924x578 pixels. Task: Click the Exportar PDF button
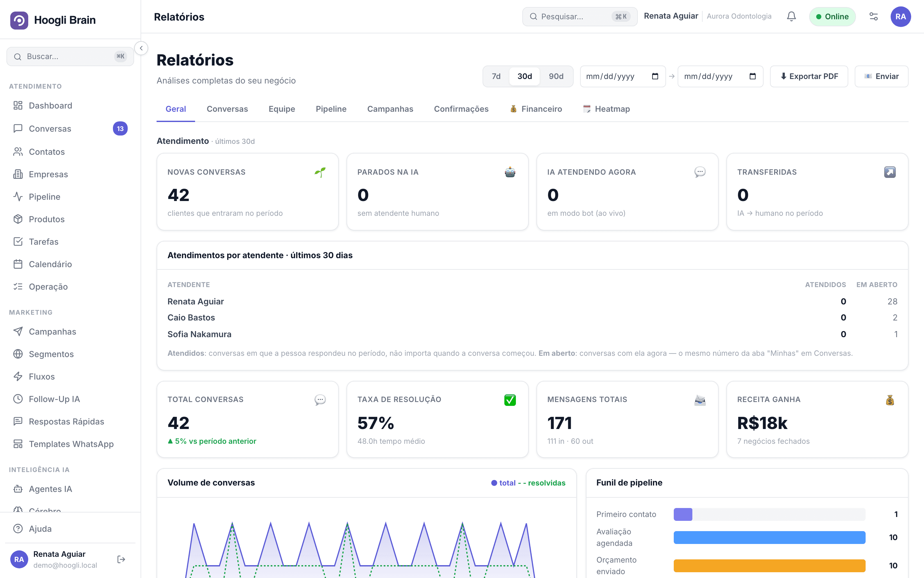pyautogui.click(x=809, y=76)
